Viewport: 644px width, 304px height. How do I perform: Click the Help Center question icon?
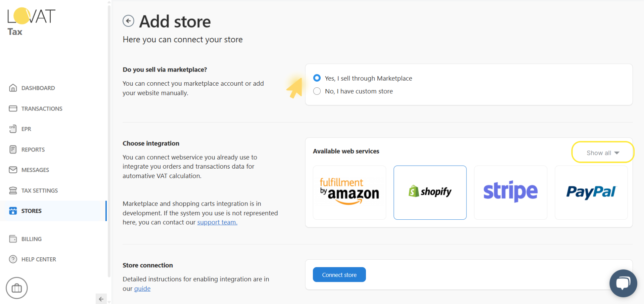13,259
